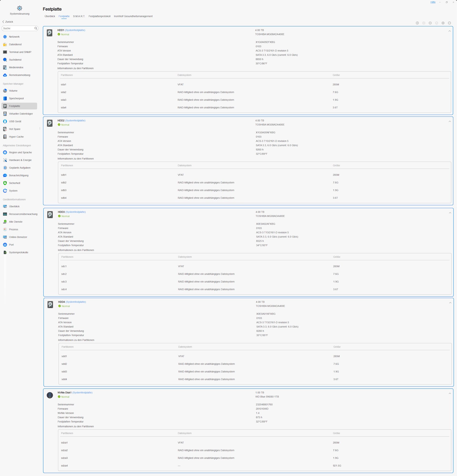457x476 pixels.
Task: Go back with Zurück button
Action: pyautogui.click(x=8, y=22)
